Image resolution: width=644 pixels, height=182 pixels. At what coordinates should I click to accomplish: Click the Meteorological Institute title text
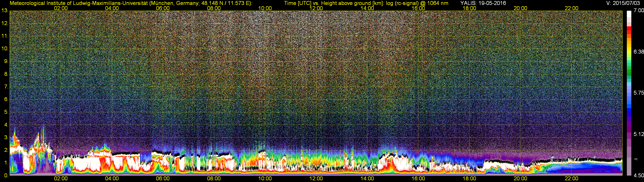point(131,3)
